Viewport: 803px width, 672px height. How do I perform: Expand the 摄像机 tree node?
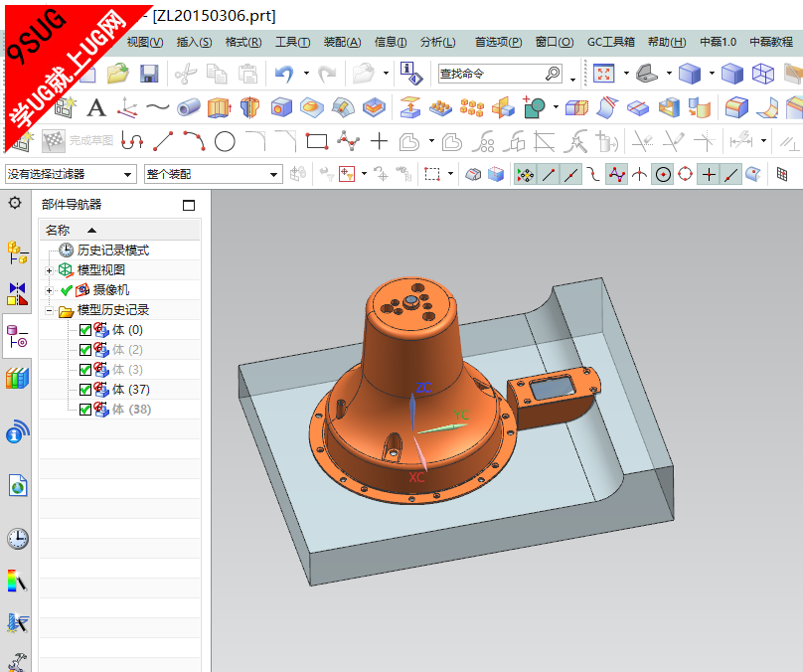49,290
